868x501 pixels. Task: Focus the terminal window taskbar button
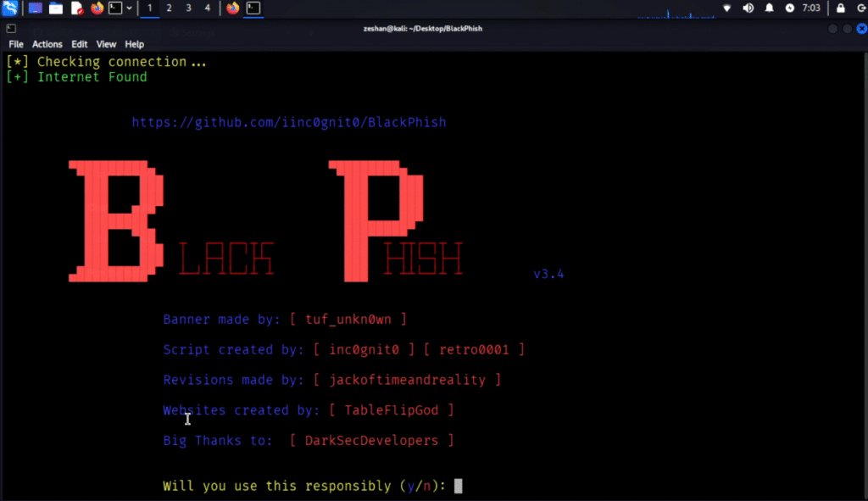(253, 8)
